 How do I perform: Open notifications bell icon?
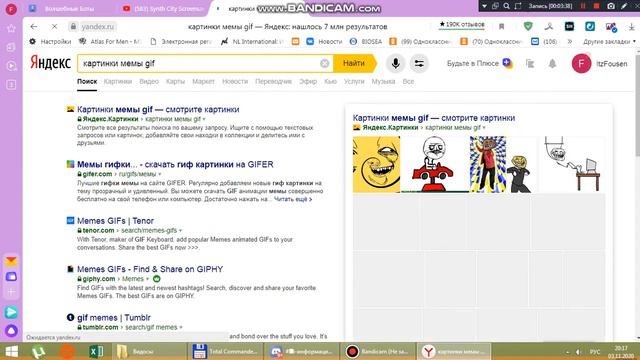coord(552,64)
